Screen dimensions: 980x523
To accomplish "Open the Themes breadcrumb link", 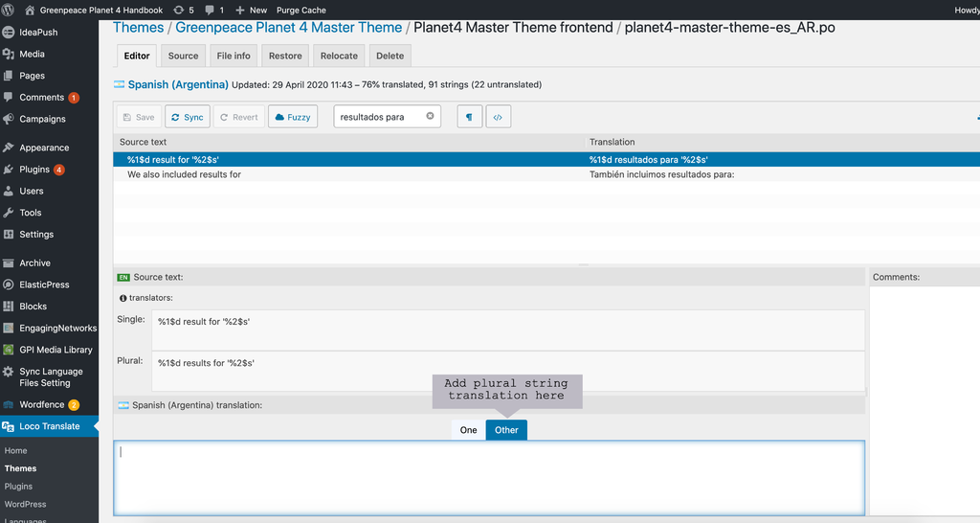I will coord(138,28).
